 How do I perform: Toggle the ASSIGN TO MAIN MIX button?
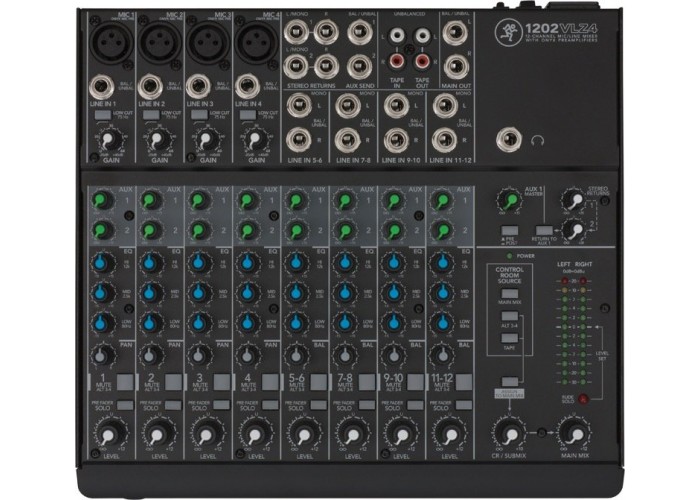click(x=509, y=381)
